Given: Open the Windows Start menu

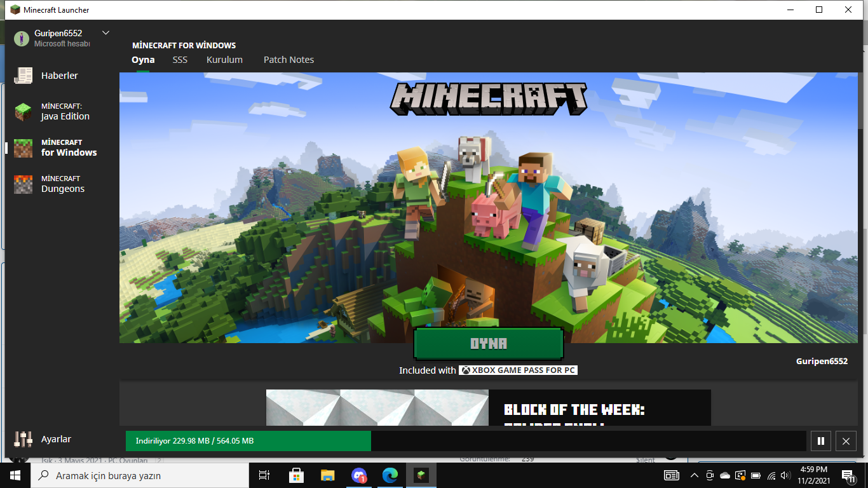Looking at the screenshot, I should coord(15,475).
